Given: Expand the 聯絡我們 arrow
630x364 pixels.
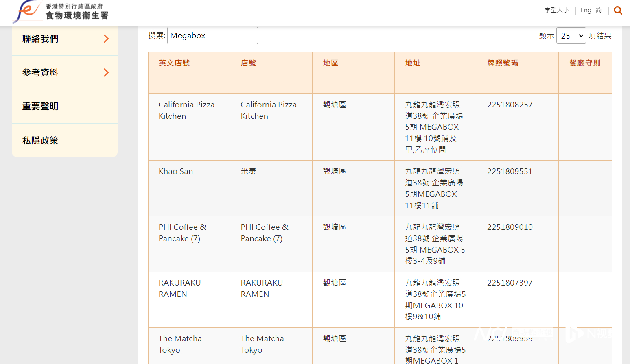Looking at the screenshot, I should pyautogui.click(x=106, y=39).
